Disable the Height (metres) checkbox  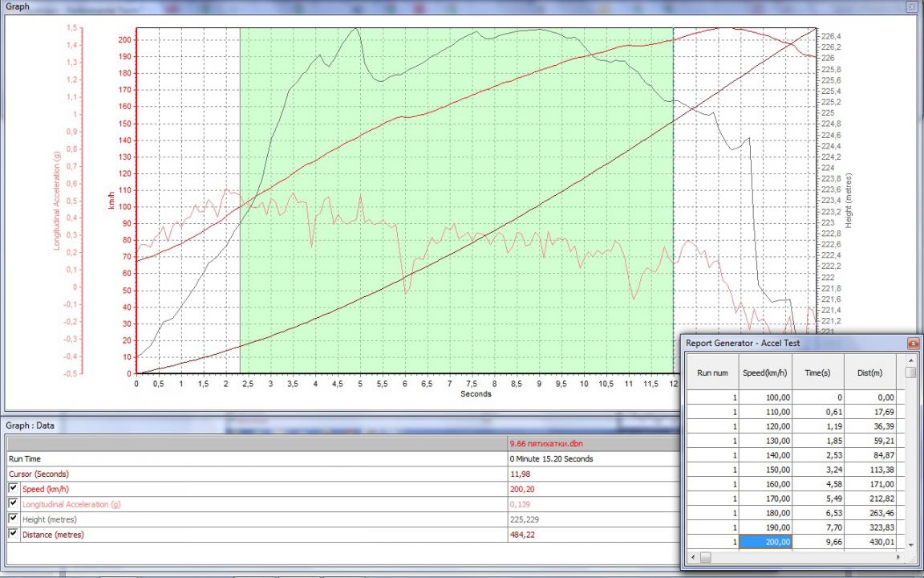coord(13,519)
